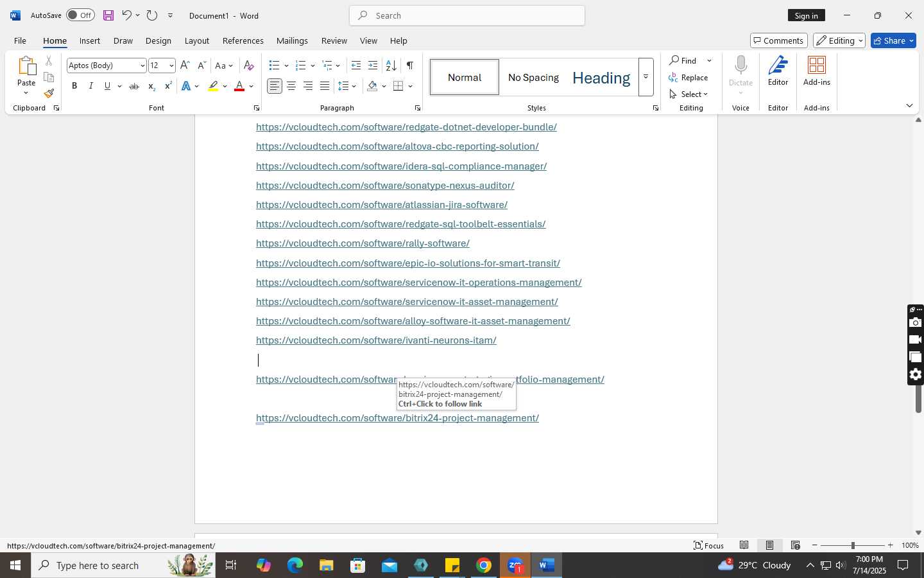Center align the paragraph

291,86
